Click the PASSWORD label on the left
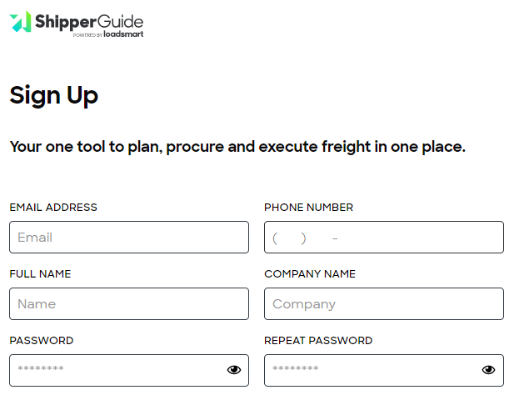The image size is (513, 394). (x=42, y=340)
